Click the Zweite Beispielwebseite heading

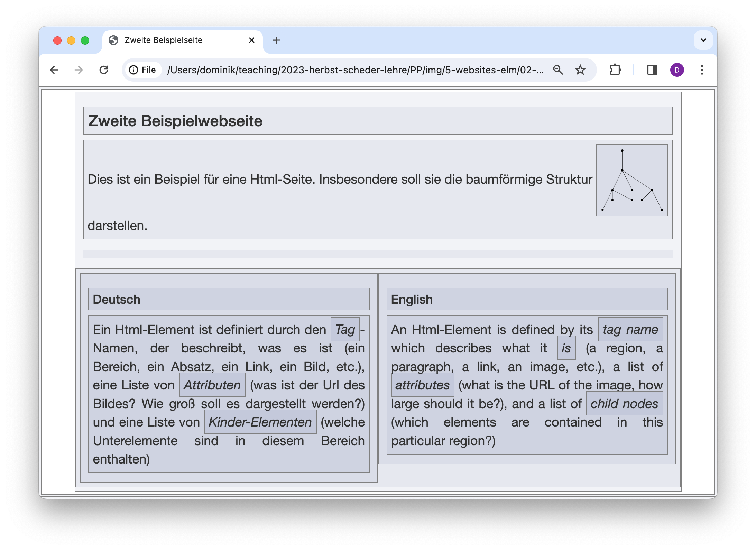[x=175, y=121]
